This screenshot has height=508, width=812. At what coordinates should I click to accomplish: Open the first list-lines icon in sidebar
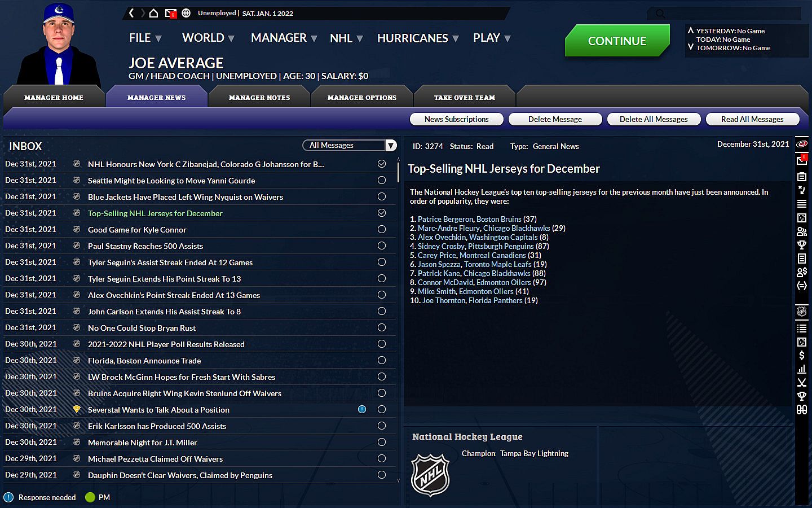pos(801,204)
